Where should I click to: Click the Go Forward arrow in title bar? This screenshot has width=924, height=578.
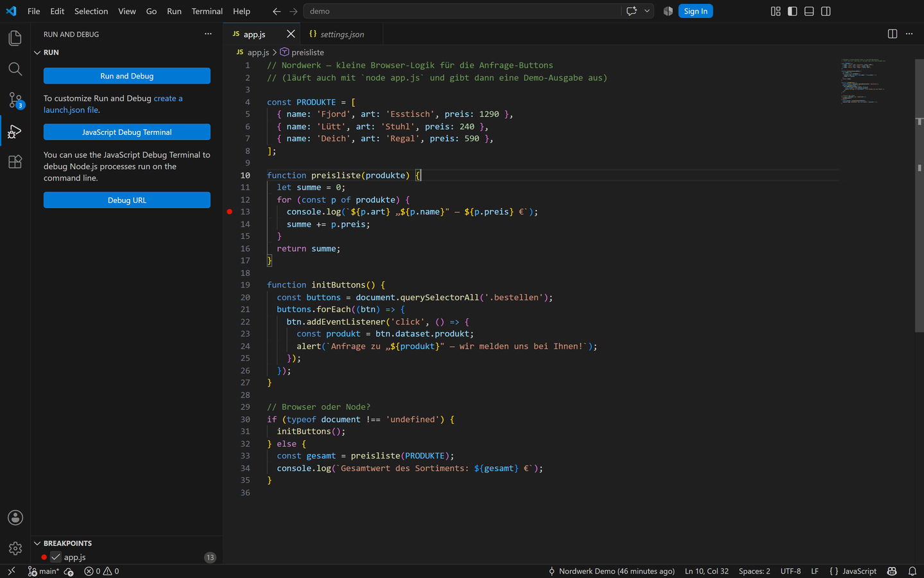(x=293, y=11)
